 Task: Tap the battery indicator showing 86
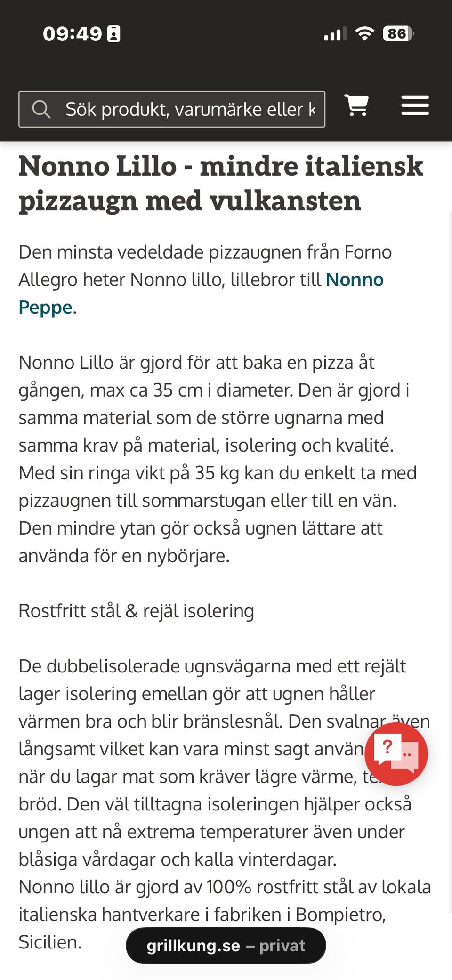click(x=398, y=33)
